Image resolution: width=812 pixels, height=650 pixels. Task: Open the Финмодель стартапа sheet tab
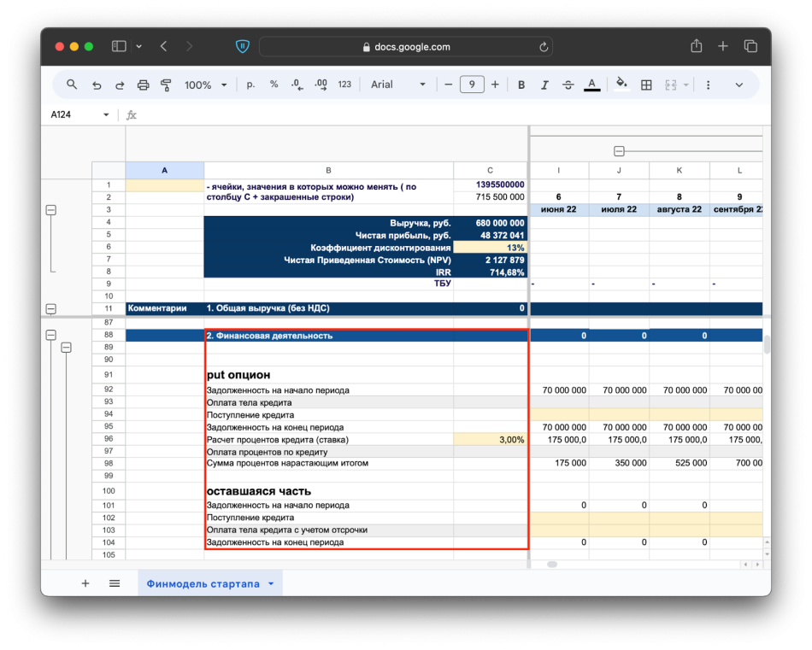203,583
